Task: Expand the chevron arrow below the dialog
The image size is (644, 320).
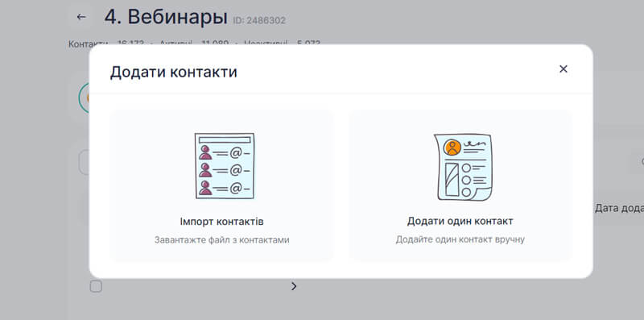Action: 294,286
